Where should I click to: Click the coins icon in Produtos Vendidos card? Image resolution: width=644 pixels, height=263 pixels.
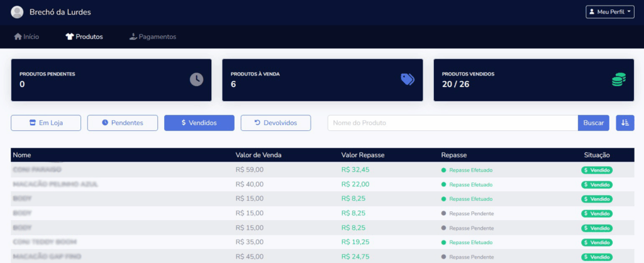coord(619,79)
